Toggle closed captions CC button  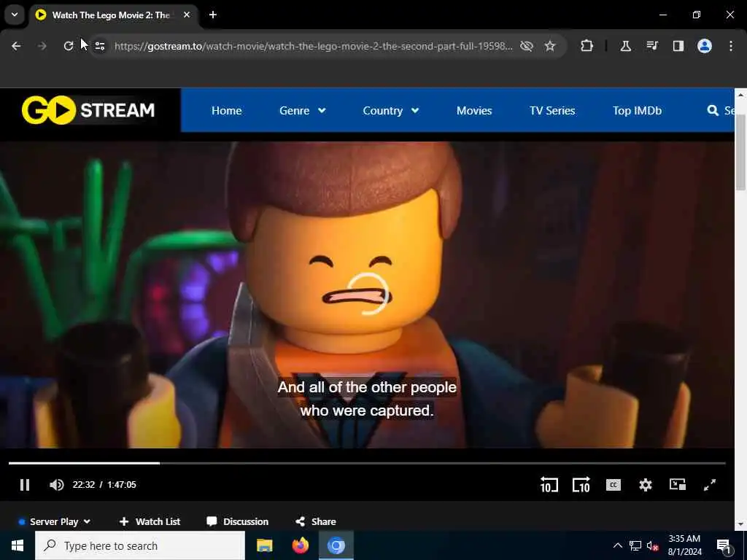pyautogui.click(x=613, y=485)
